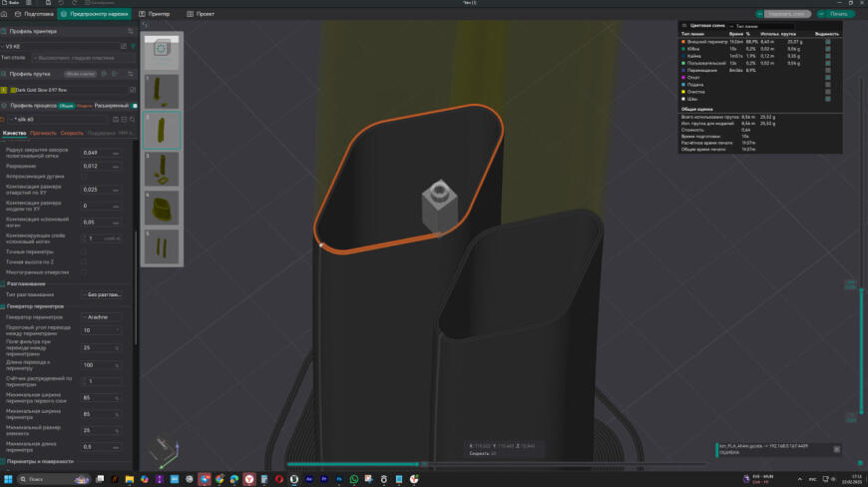Toggle visibility of travel moves
The height and width of the screenshot is (487, 868).
tap(827, 70)
